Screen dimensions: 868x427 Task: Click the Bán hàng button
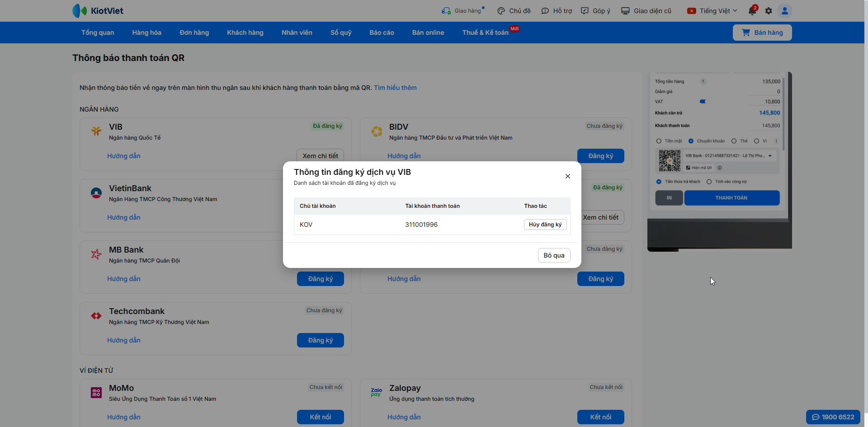coord(762,33)
